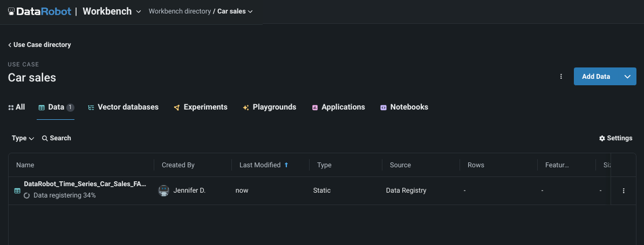The height and width of the screenshot is (245, 644).
Task: Open the use case three-dot menu
Action: click(561, 77)
